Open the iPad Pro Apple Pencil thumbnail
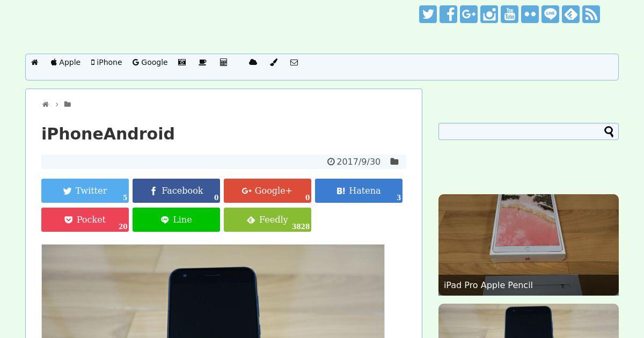Viewport: 644px width, 338px height. pos(529,245)
